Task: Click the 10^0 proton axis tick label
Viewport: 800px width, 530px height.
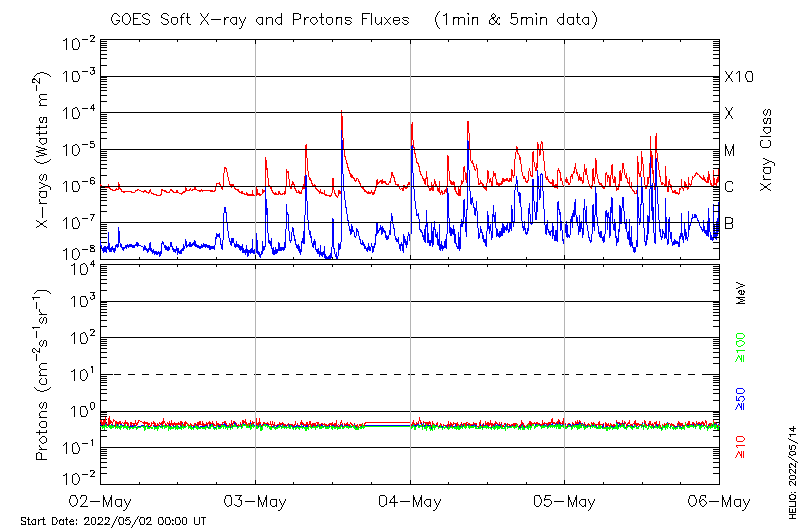Action: pos(83,411)
